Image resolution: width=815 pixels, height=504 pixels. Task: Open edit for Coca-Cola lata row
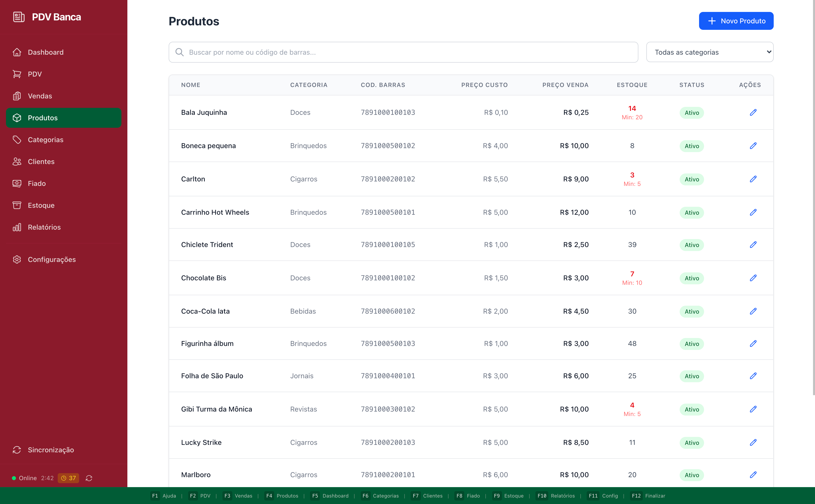click(753, 311)
